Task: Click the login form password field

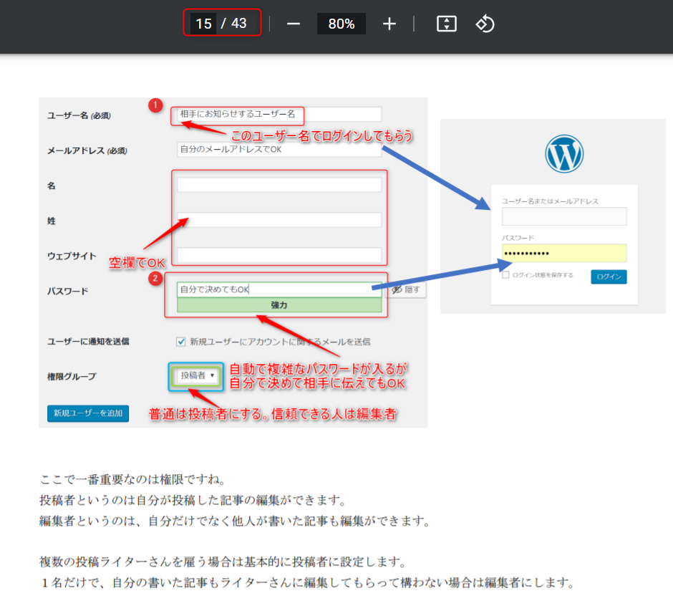Action: pos(564,254)
